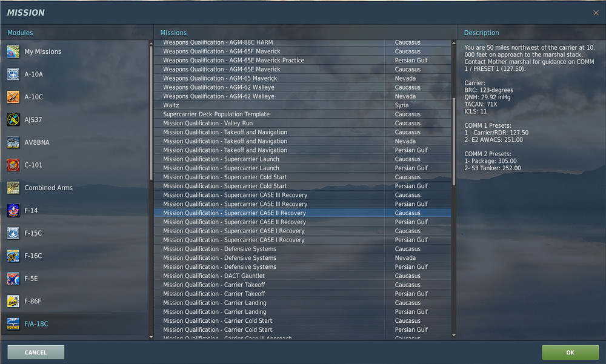Select 'Carrier Cold Start' Persian Gulf mission
The image size is (606, 364).
tap(302, 329)
